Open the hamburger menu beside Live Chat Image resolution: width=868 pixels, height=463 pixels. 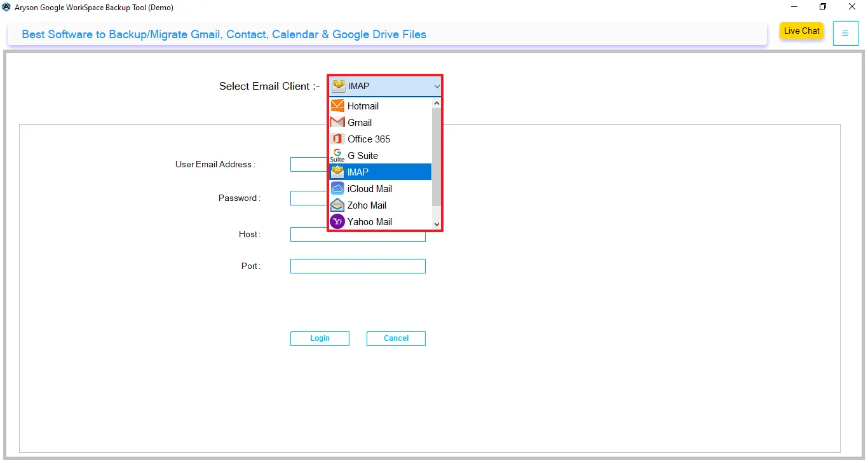pos(845,33)
